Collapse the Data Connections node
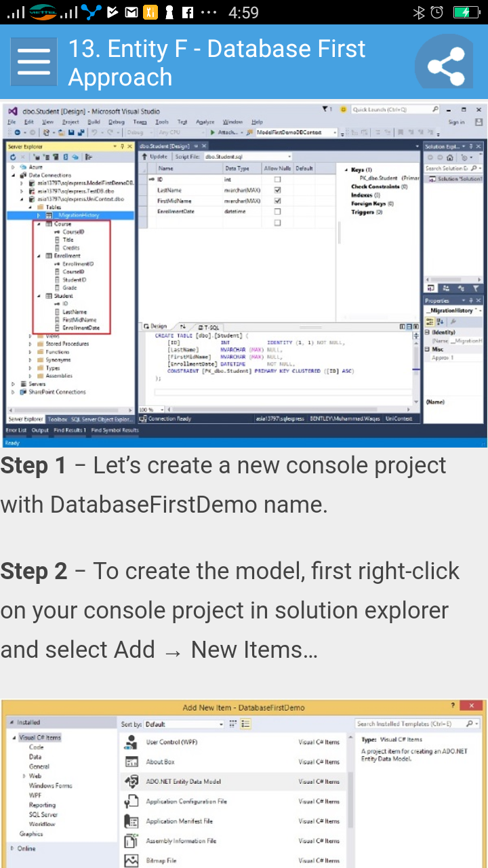Screen dimensions: 488x868 [x=13, y=175]
